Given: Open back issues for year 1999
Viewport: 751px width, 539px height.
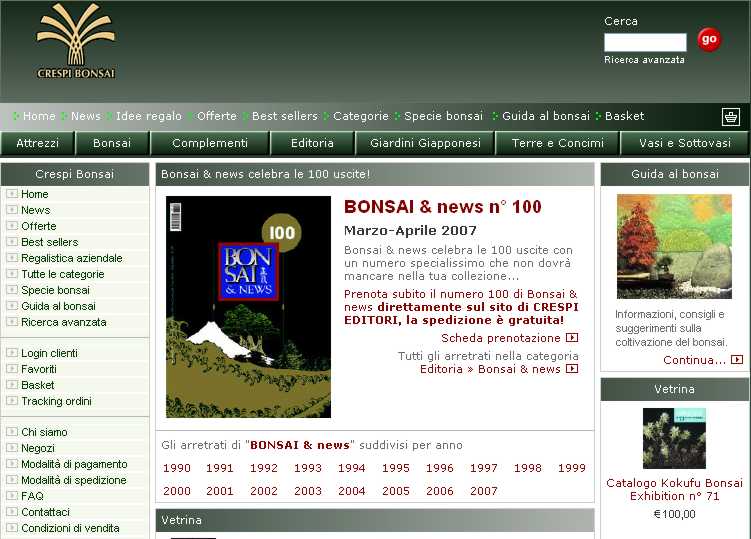Looking at the screenshot, I should tap(572, 468).
